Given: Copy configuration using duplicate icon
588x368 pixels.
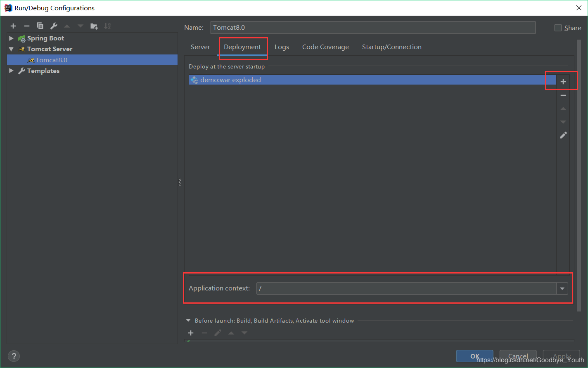Looking at the screenshot, I should 40,26.
